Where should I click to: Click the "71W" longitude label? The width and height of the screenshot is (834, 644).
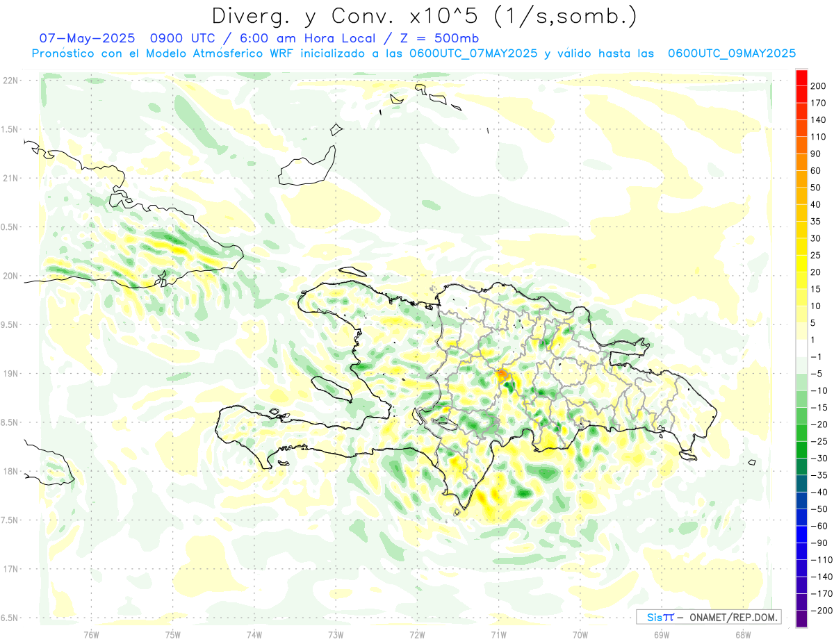(x=498, y=634)
